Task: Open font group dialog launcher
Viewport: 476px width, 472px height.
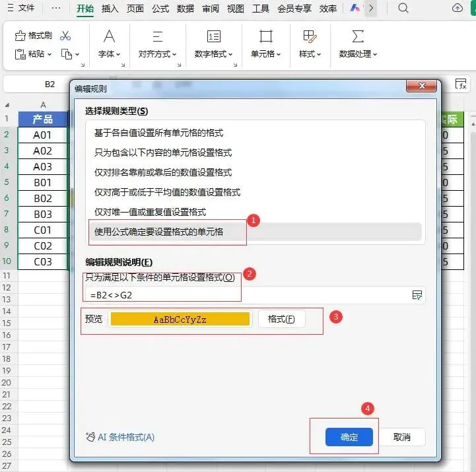Action: (x=123, y=65)
